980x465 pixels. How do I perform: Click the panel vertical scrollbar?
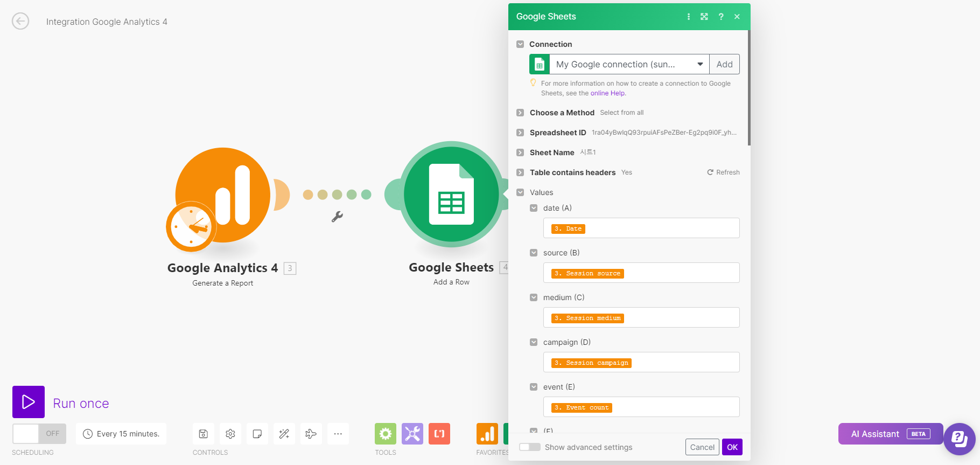point(749,88)
